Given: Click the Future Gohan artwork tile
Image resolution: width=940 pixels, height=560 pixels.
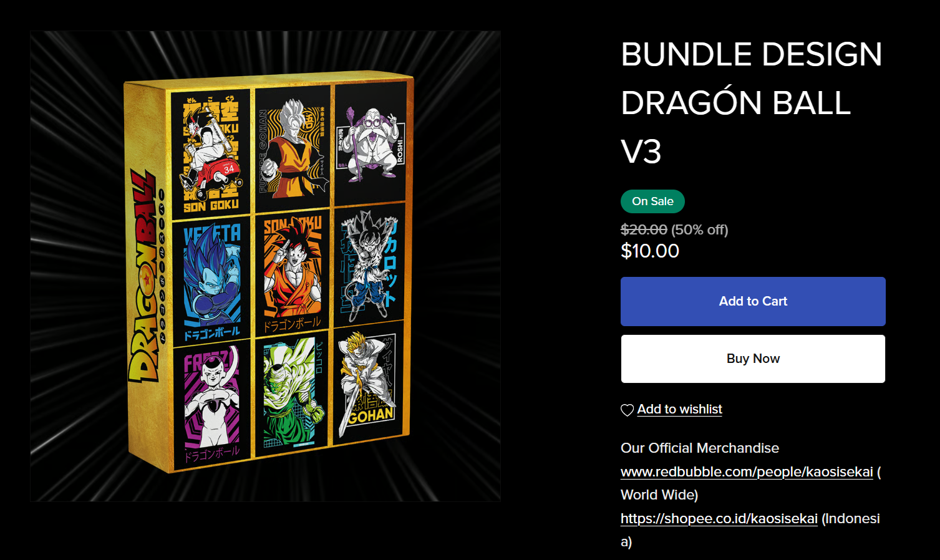Looking at the screenshot, I should (x=293, y=147).
